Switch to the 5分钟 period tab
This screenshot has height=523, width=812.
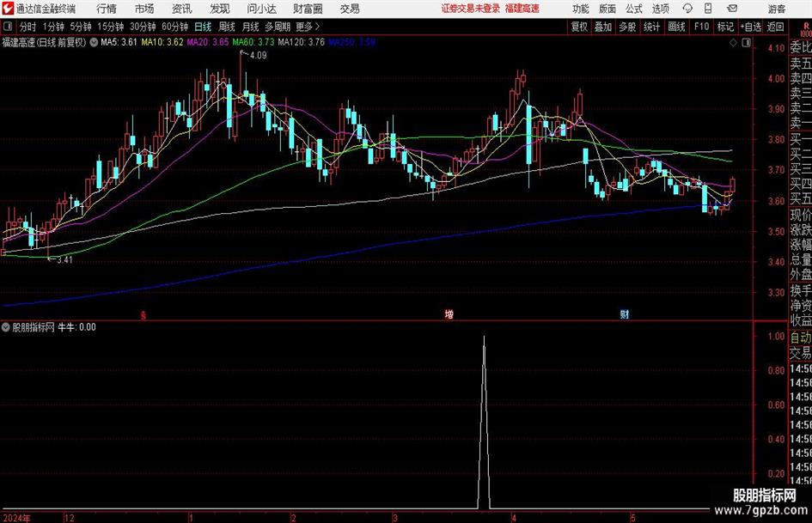[x=81, y=27]
